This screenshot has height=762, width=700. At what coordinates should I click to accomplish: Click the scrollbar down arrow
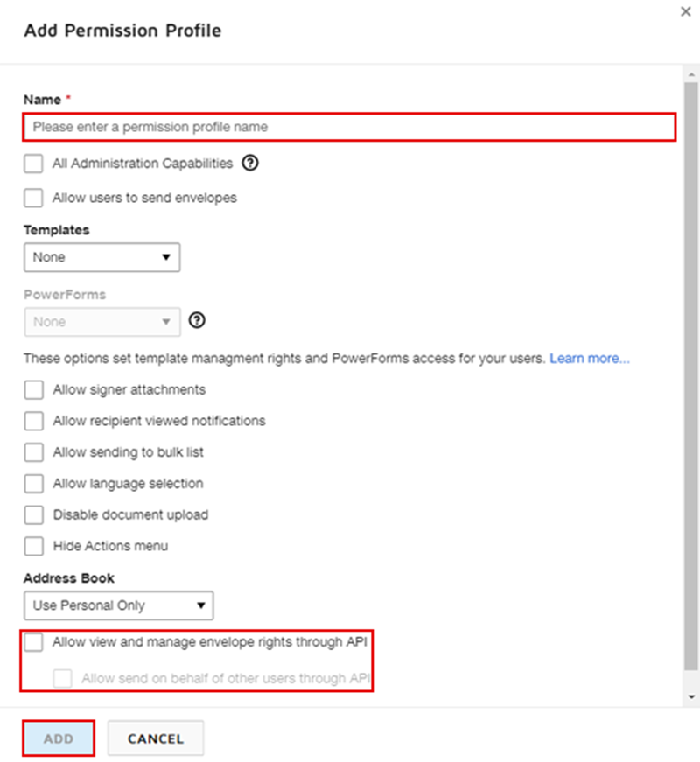point(691,697)
